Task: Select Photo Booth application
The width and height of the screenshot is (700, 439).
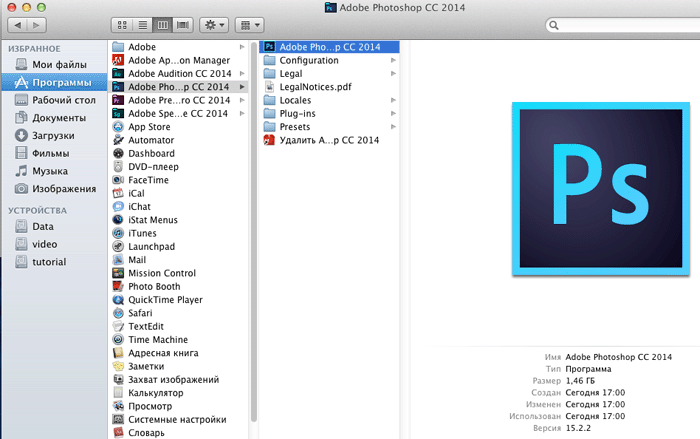Action: coord(179,287)
